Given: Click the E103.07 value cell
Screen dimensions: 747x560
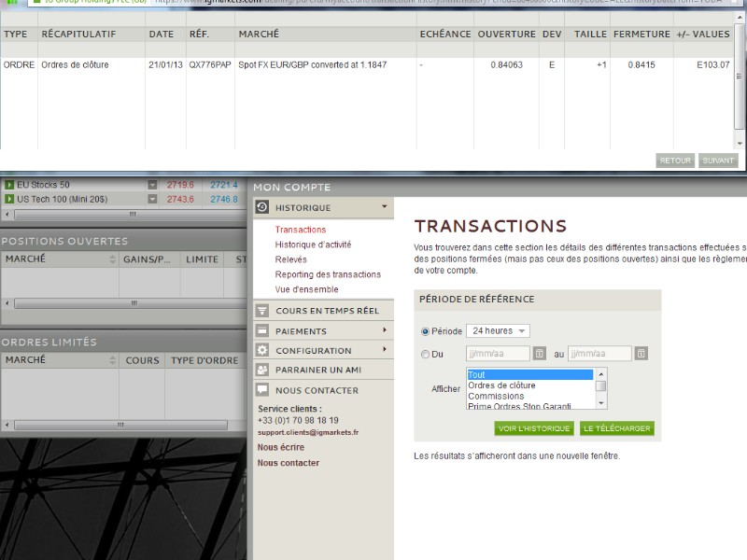Looking at the screenshot, I should click(712, 64).
